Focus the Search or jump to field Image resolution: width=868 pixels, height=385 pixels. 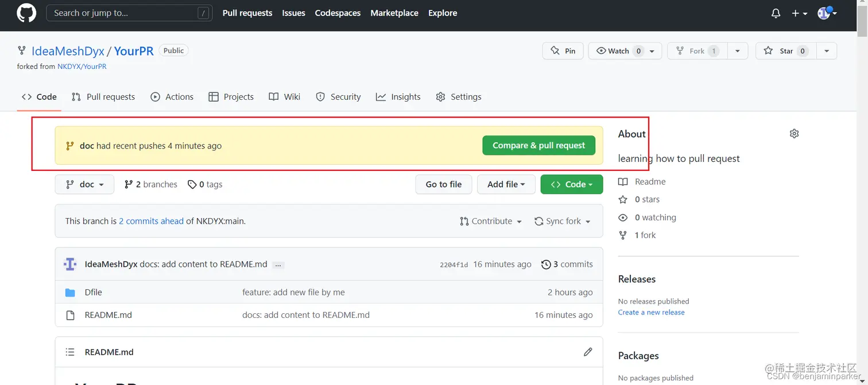pos(129,13)
